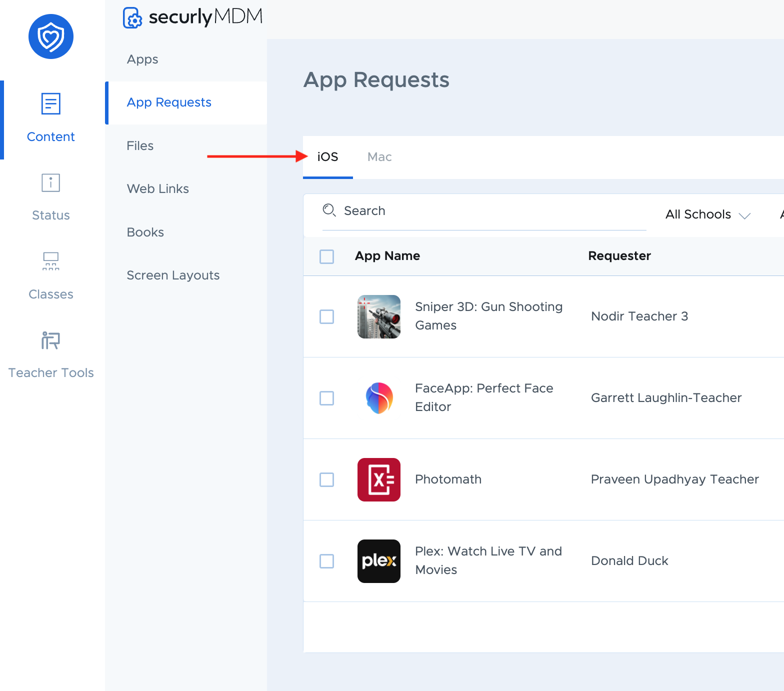Click the search magnifier icon
The width and height of the screenshot is (784, 691).
(329, 210)
